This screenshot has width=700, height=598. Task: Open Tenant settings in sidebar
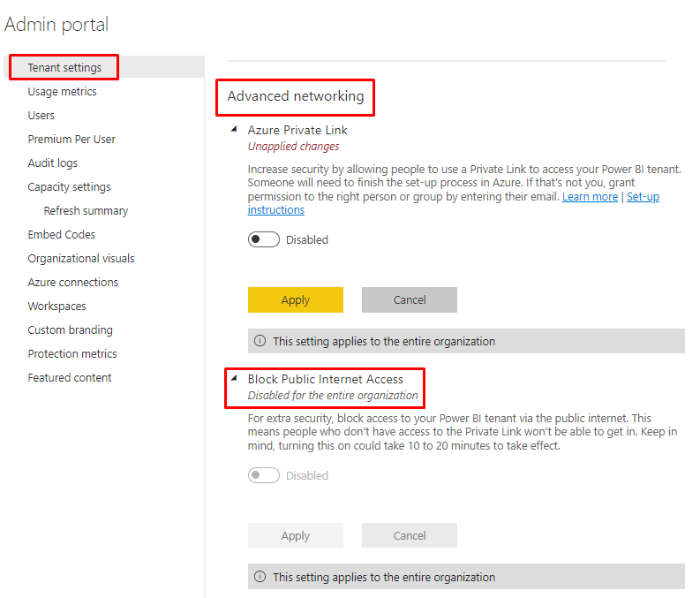click(x=64, y=67)
